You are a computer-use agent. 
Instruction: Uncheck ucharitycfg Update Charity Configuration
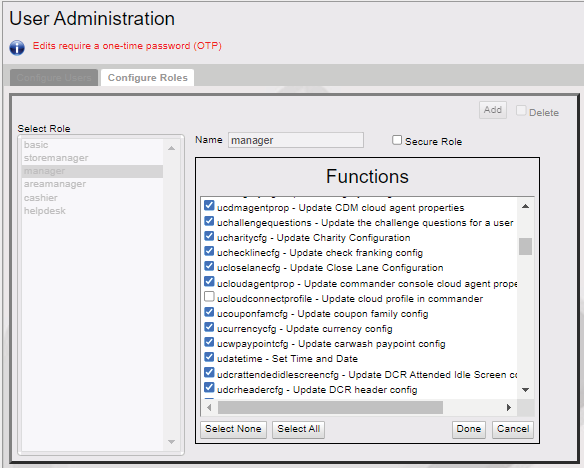(x=209, y=236)
